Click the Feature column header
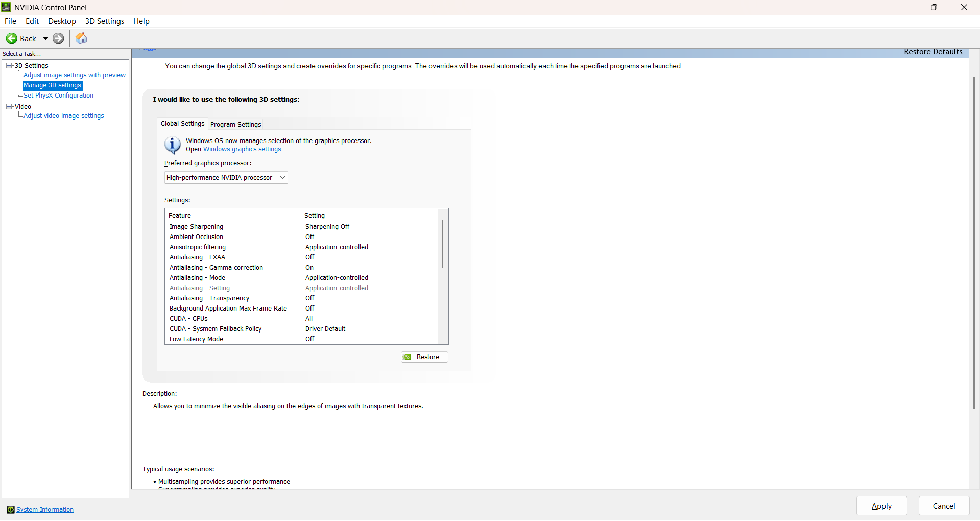Image resolution: width=980 pixels, height=521 pixels. click(x=233, y=216)
